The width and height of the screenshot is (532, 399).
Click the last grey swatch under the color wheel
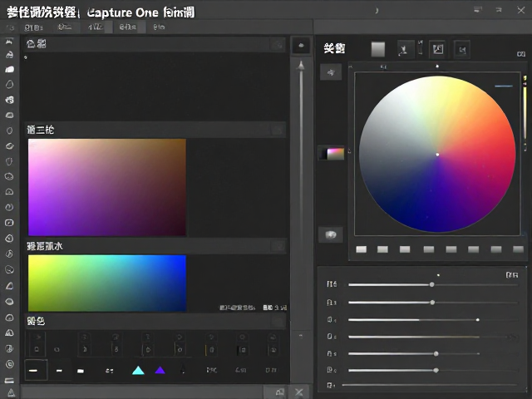pyautogui.click(x=518, y=249)
